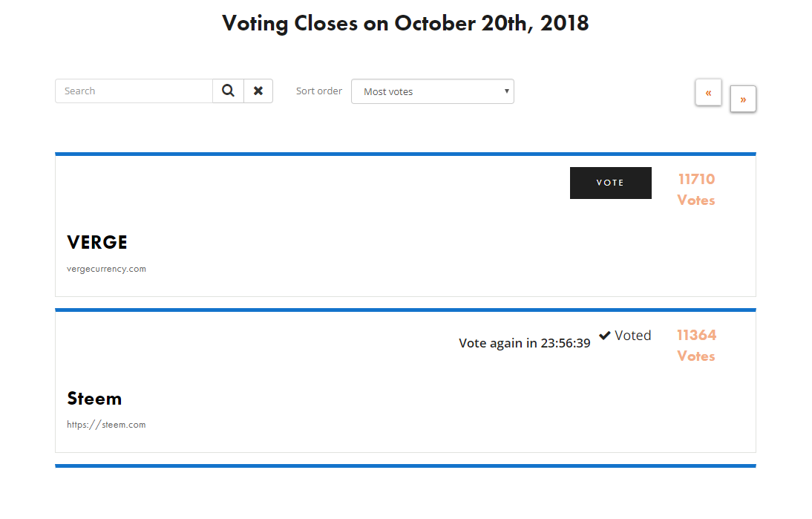Click the 11710 Votes count for VERGE
812x519 pixels.
[696, 189]
